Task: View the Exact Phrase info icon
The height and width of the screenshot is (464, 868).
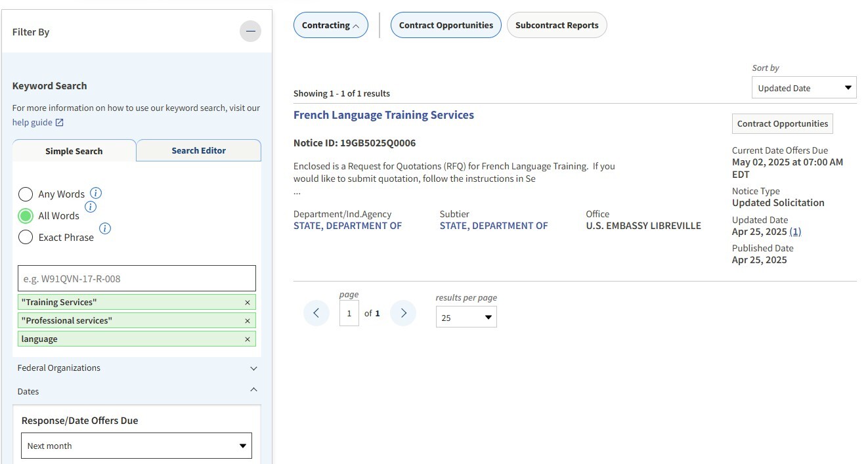Action: click(x=104, y=229)
